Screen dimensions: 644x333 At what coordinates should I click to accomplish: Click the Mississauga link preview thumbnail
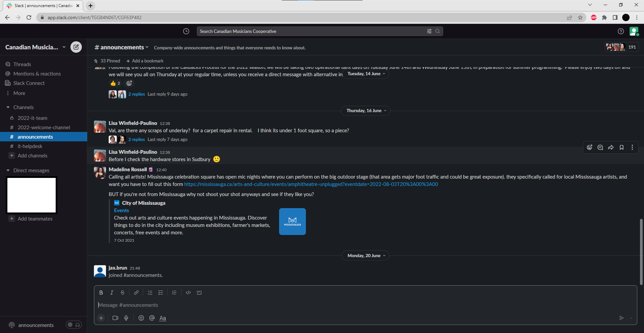tap(292, 222)
